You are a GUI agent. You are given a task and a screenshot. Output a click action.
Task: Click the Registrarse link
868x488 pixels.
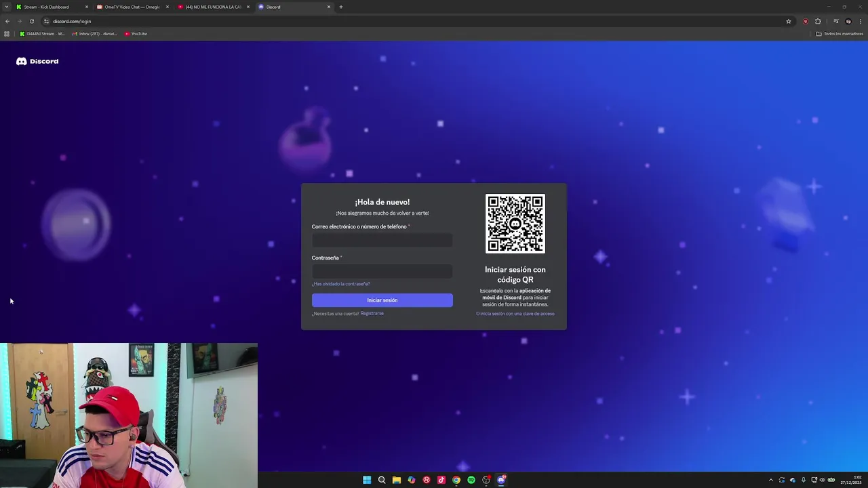point(372,313)
